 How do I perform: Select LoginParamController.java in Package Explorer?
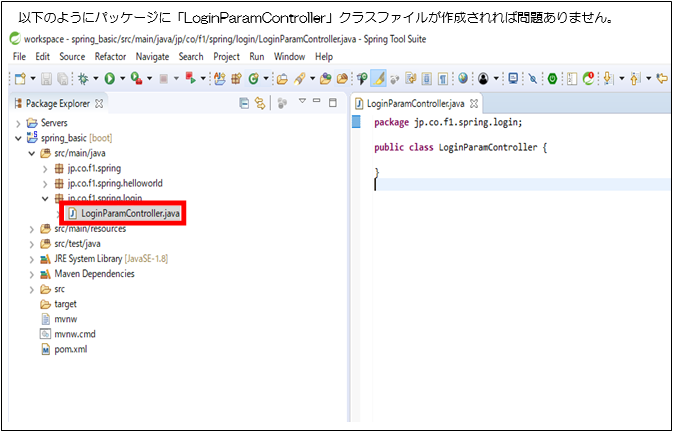[128, 213]
